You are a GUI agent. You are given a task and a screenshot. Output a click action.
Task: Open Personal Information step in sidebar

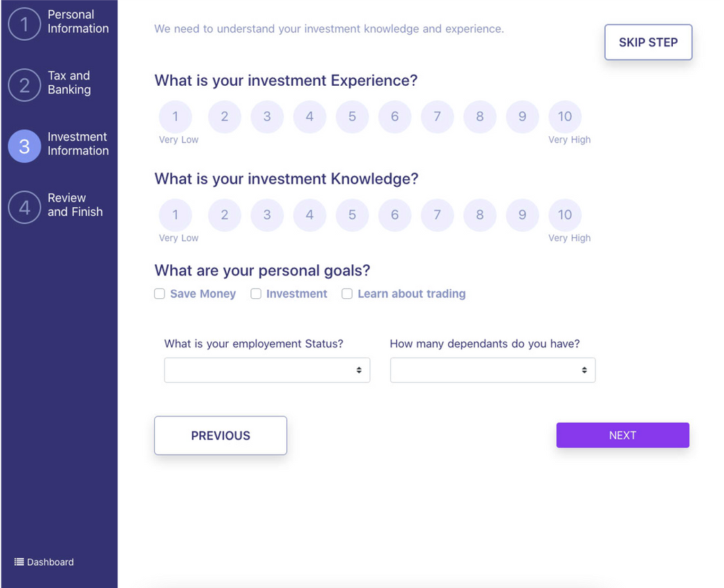tap(77, 21)
